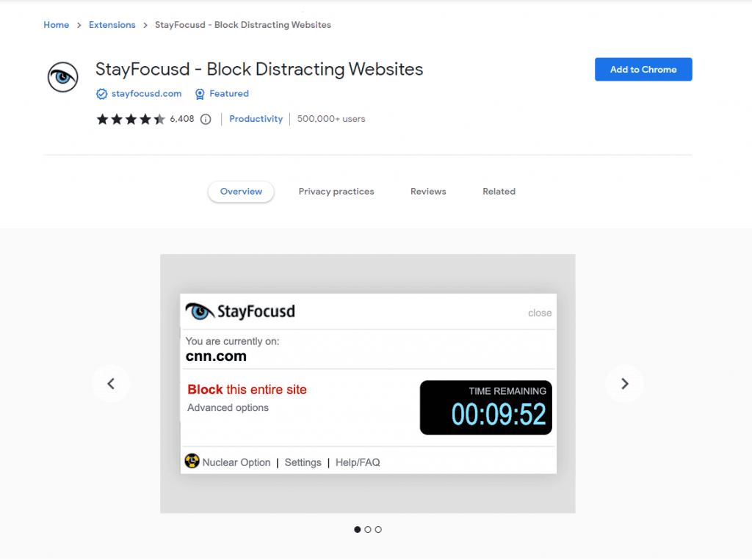The image size is (752, 560).
Task: Open the Privacy practices tab
Action: 336,192
